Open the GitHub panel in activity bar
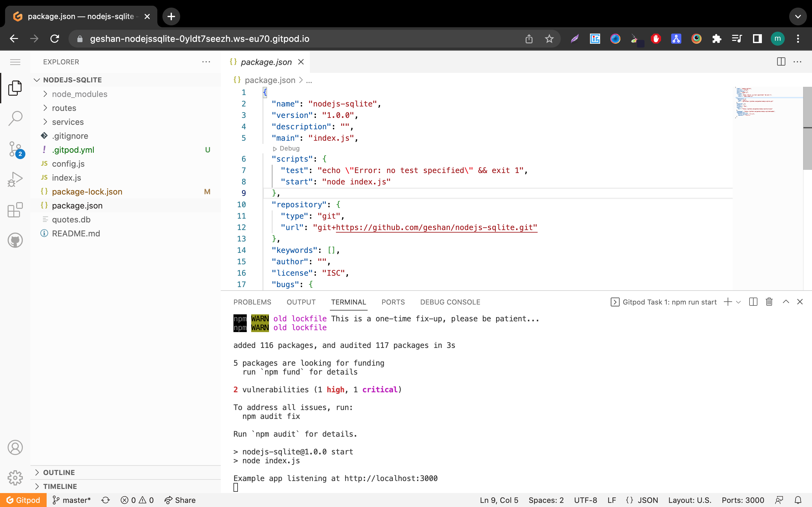Viewport: 812px width, 507px height. (15, 240)
